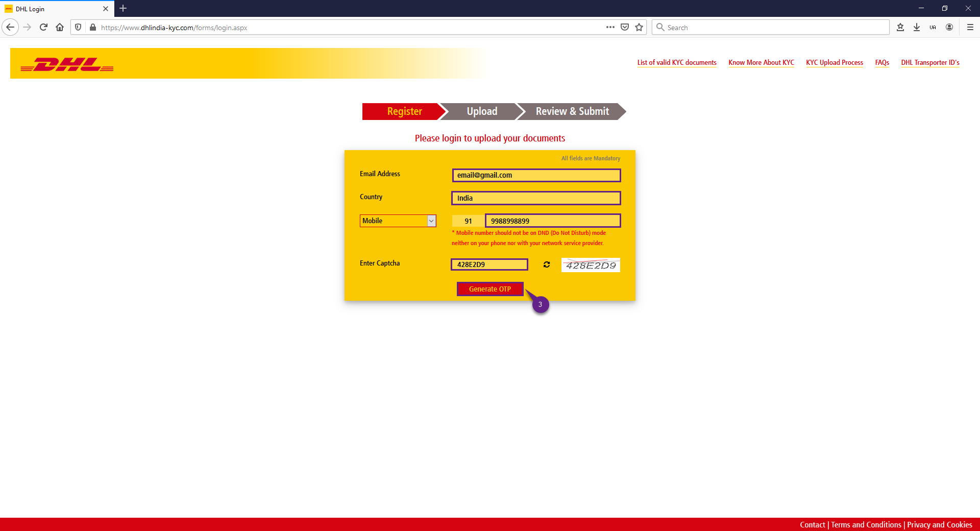Expand the Mobile type dropdown

[x=398, y=221]
